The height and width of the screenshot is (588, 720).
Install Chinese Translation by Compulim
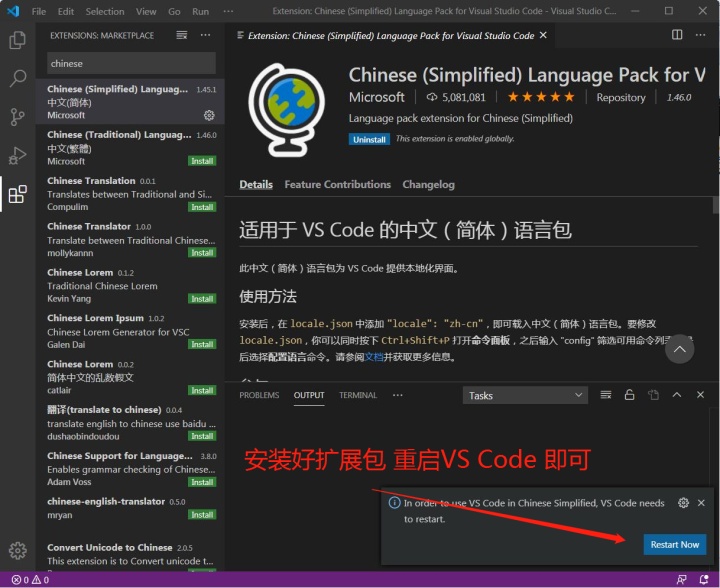[x=202, y=207]
